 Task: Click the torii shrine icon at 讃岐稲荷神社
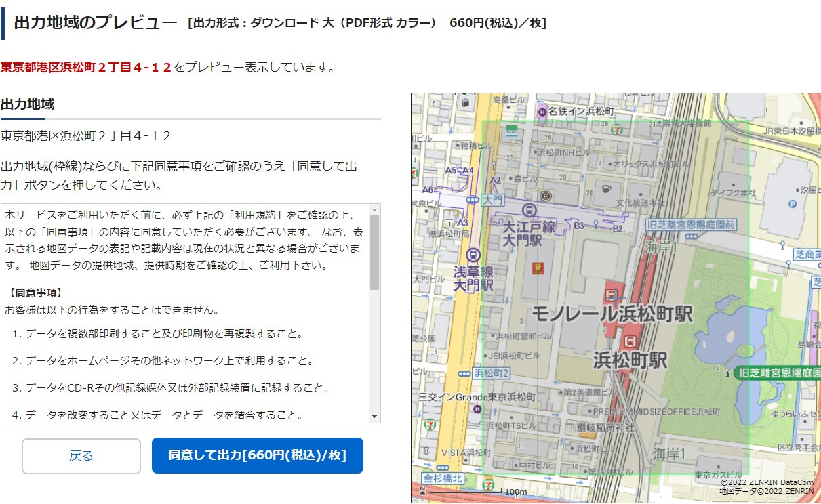(x=568, y=427)
